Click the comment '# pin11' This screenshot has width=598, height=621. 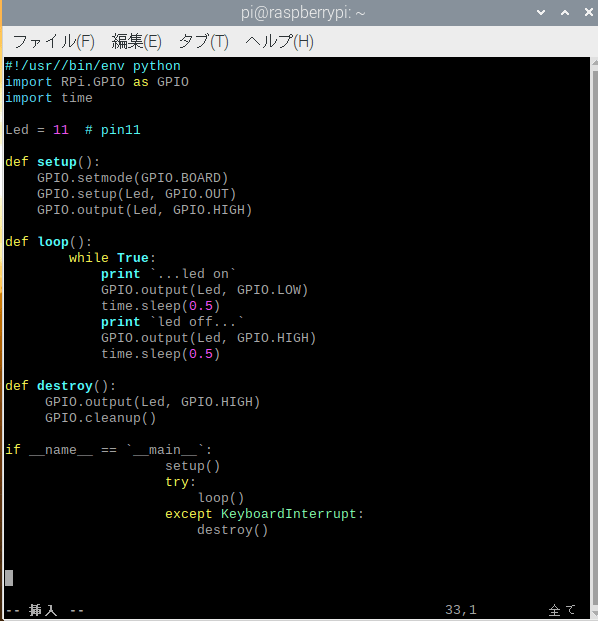tap(112, 130)
